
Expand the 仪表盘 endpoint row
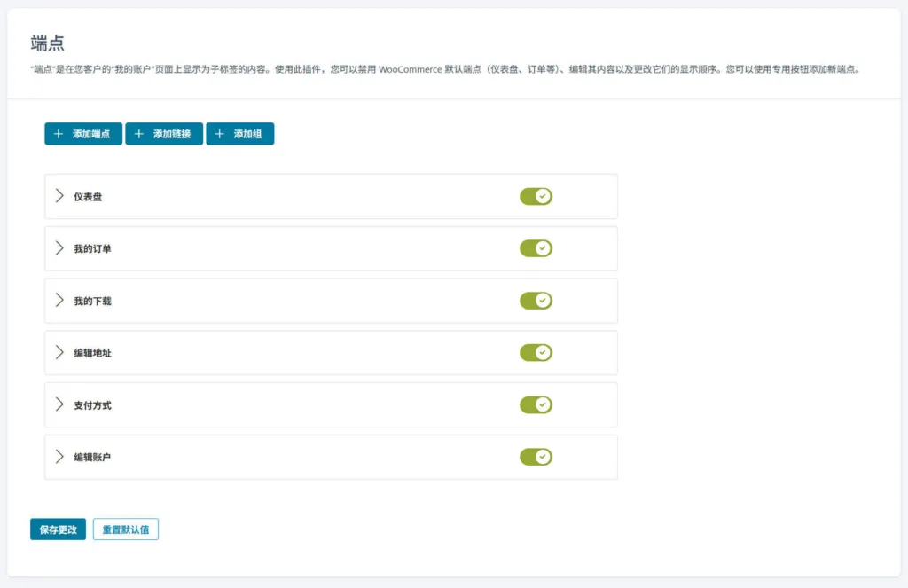60,196
